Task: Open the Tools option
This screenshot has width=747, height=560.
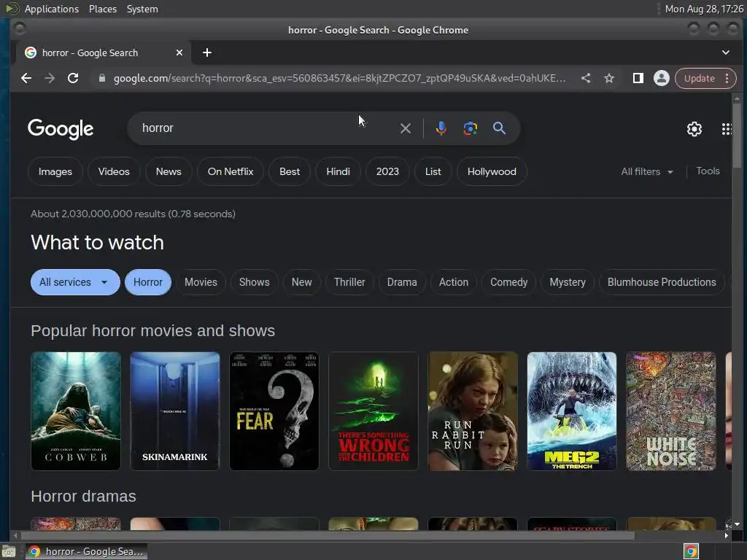Action: point(708,171)
